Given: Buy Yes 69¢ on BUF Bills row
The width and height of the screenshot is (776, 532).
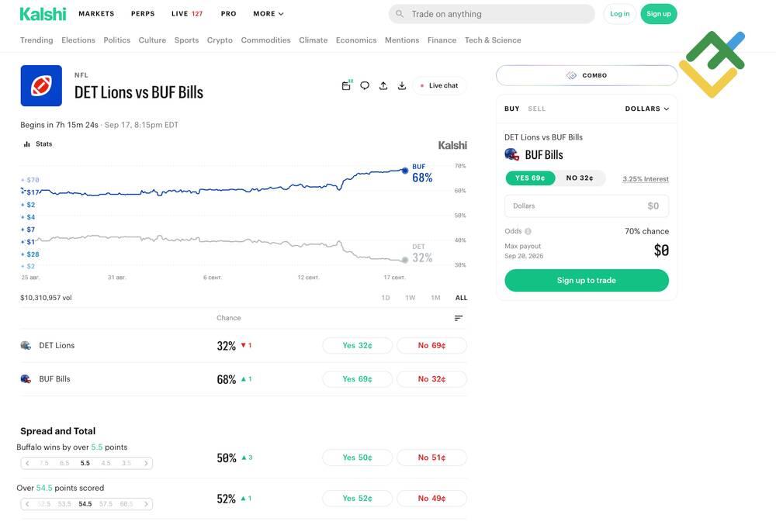Looking at the screenshot, I should pyautogui.click(x=357, y=379).
